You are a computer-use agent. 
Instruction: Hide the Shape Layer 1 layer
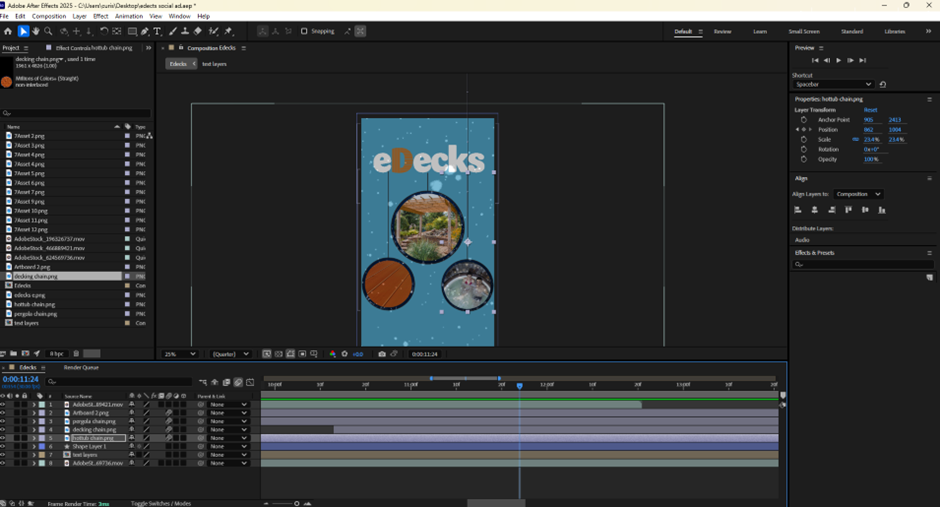[x=3, y=446]
